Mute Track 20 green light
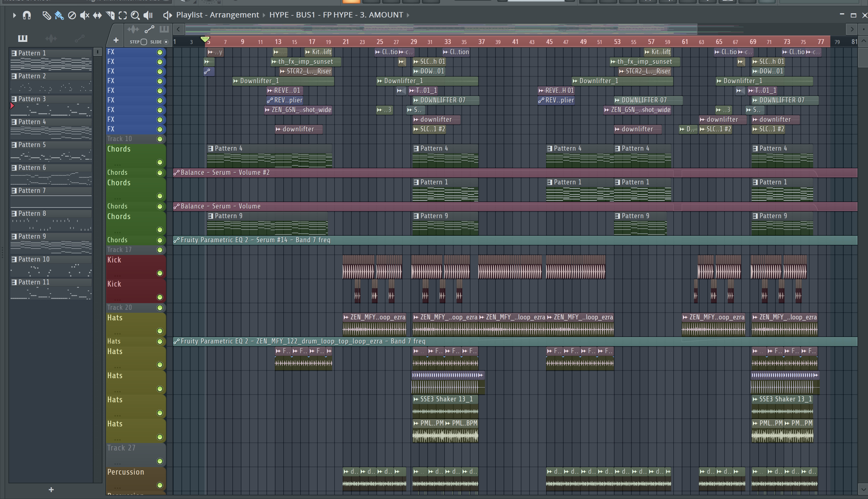 click(160, 308)
